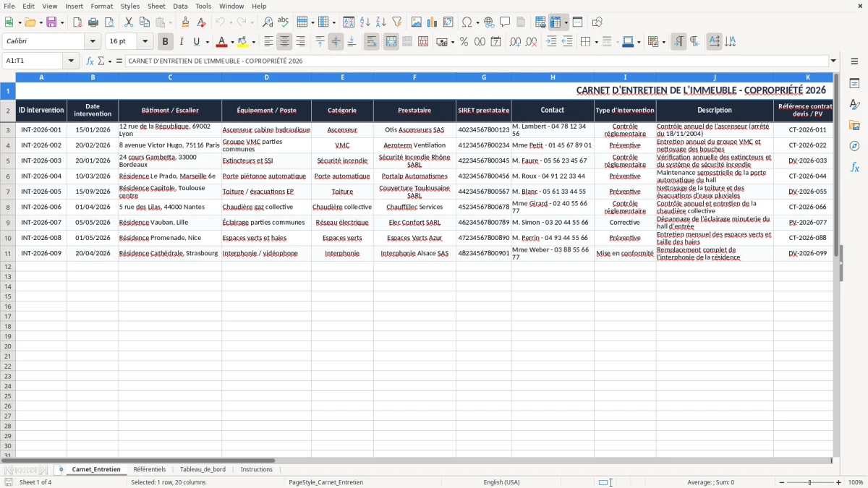Toggle Bold formatting

(x=165, y=42)
